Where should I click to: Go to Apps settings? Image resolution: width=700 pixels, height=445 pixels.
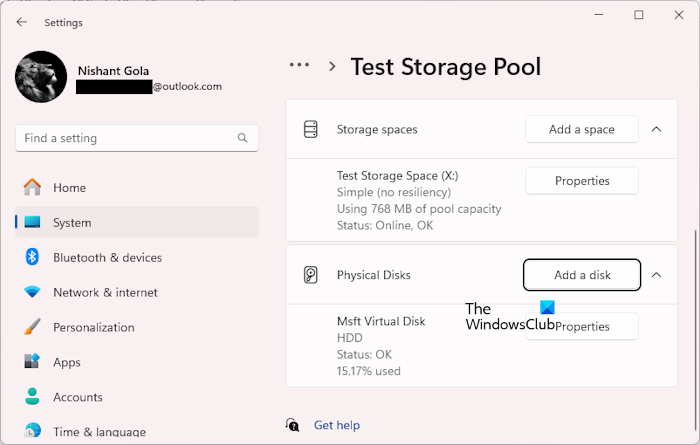pos(67,362)
